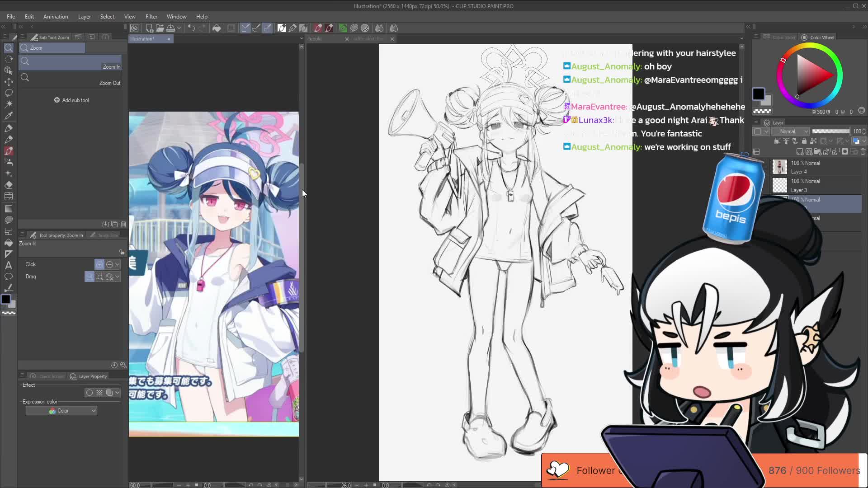This screenshot has width=868, height=488.
Task: Select the Zoom Out sub tool
Action: point(70,79)
